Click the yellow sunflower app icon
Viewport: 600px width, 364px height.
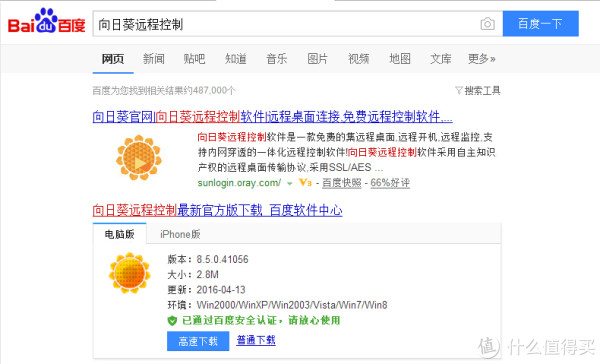click(x=130, y=273)
